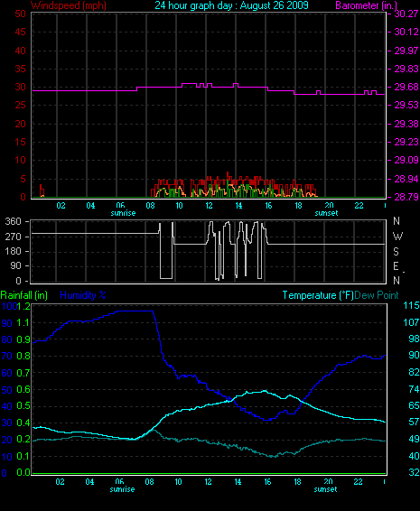Click hour 22 label on bottom graph axis
Screen dimensions: 420x511
[358, 482]
